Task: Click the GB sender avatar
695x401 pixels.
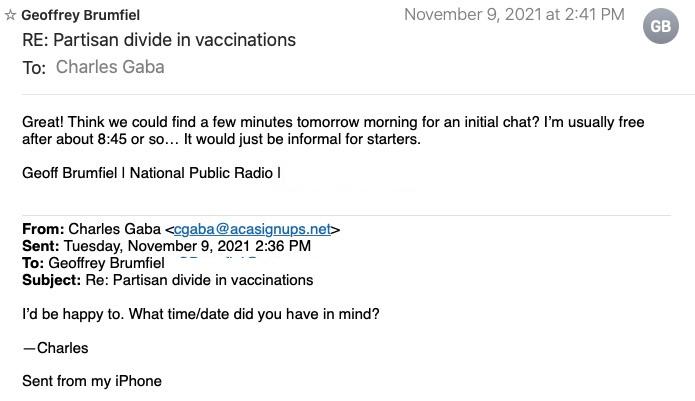Action: (660, 27)
